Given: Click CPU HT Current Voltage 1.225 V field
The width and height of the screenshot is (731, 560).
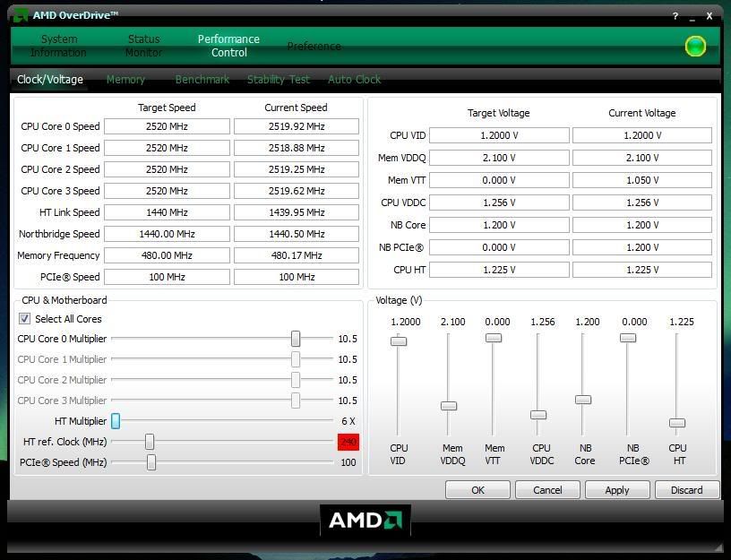Looking at the screenshot, I should tap(642, 270).
